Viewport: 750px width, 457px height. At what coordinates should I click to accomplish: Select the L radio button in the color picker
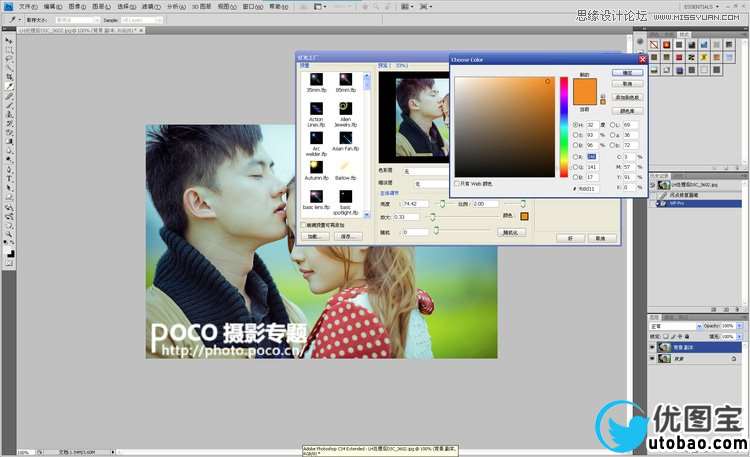[x=612, y=124]
